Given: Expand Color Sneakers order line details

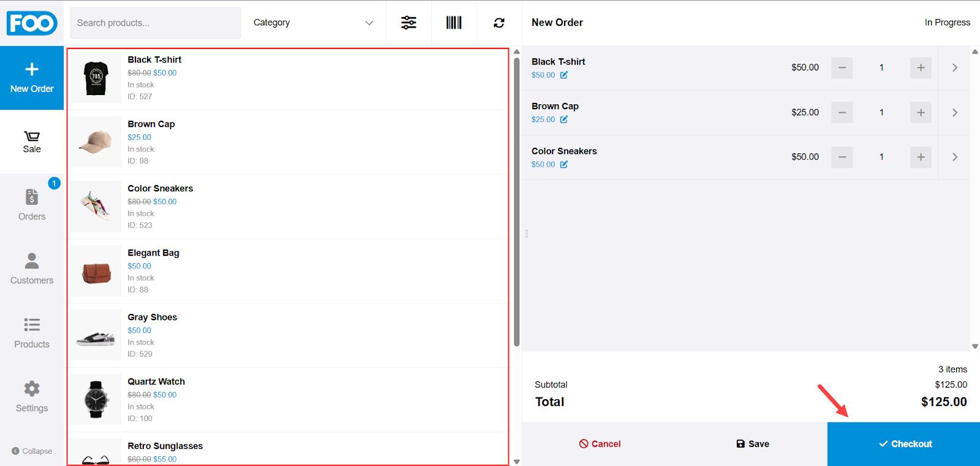Looking at the screenshot, I should 954,157.
